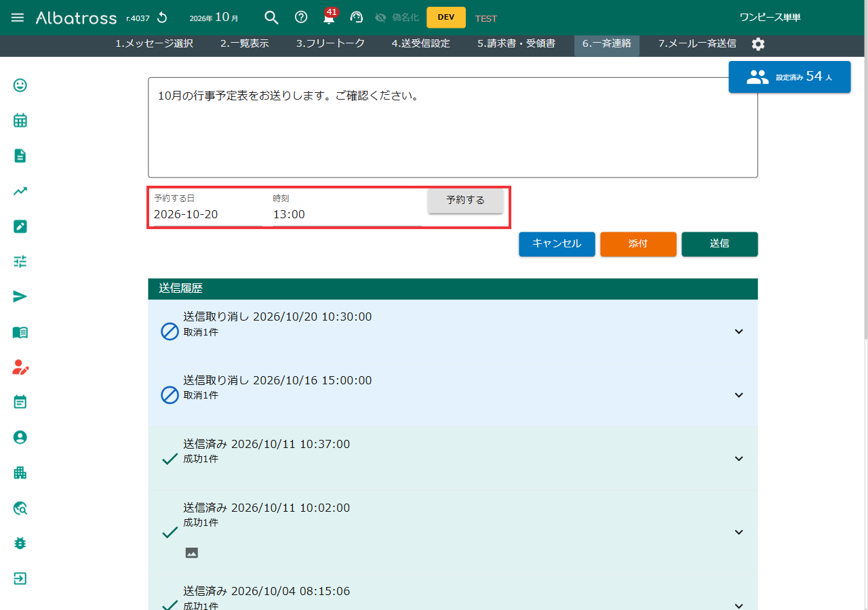The image size is (868, 610).
Task: Open the building sidebar icon
Action: [20, 473]
